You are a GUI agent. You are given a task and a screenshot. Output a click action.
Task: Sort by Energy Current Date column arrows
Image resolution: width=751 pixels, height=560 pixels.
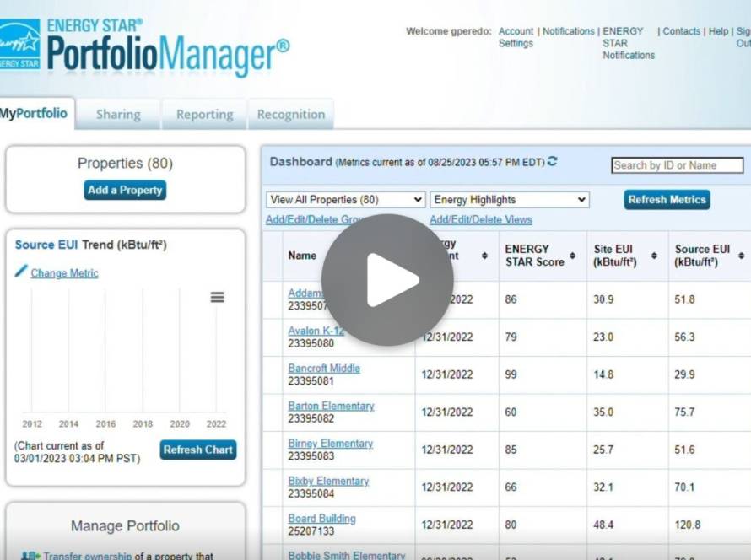[484, 256]
